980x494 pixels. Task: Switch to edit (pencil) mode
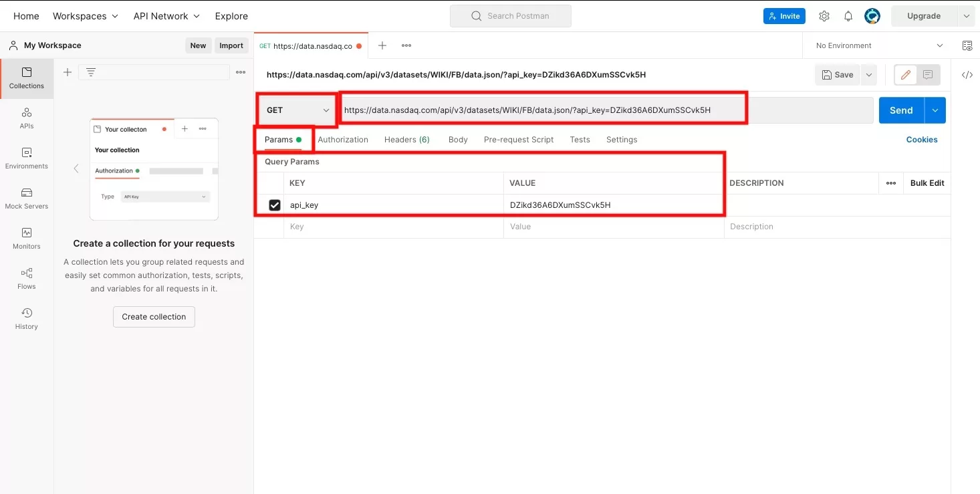coord(906,75)
